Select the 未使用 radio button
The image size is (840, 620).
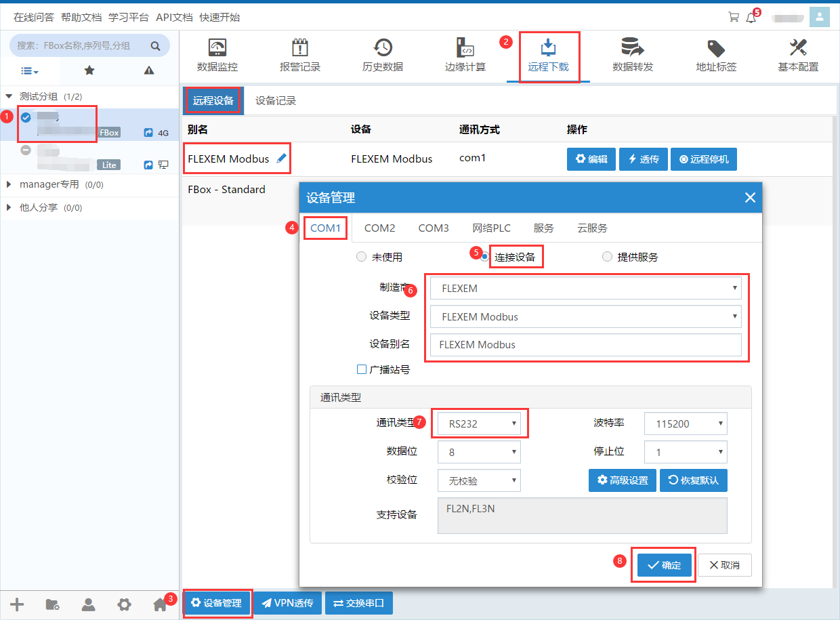[x=361, y=257]
